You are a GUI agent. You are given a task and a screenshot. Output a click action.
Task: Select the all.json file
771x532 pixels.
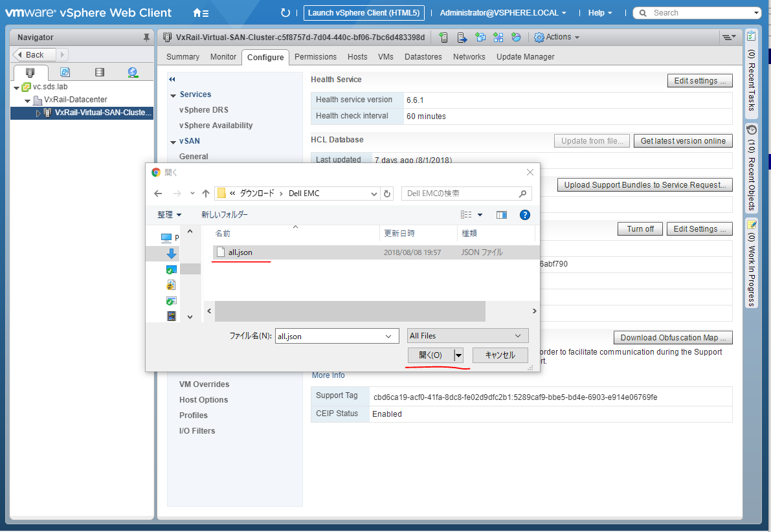click(240, 252)
